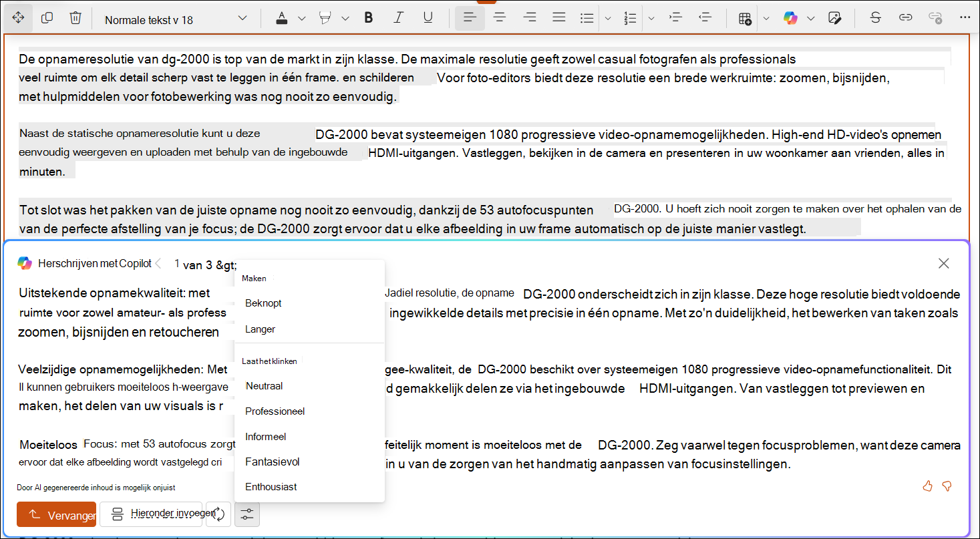
Task: Expand bulleted list options arrow
Action: pyautogui.click(x=608, y=19)
